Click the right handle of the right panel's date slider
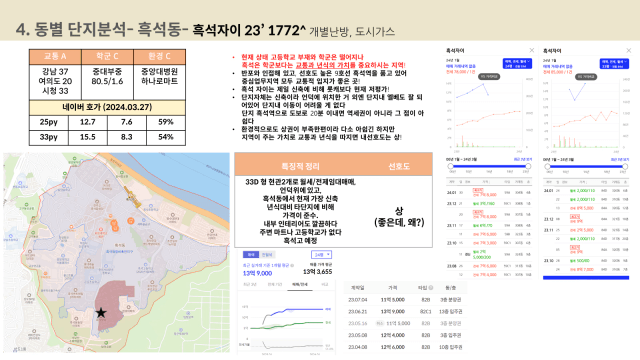Viewport: 640px width, 360px height. [625, 166]
